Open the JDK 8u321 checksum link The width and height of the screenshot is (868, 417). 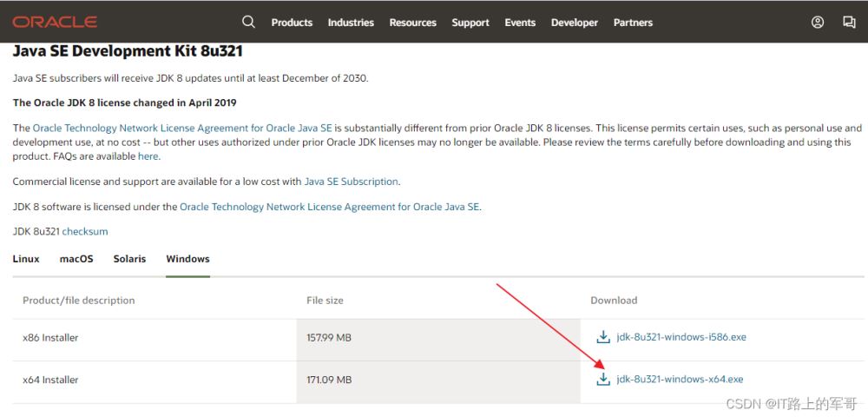(85, 231)
